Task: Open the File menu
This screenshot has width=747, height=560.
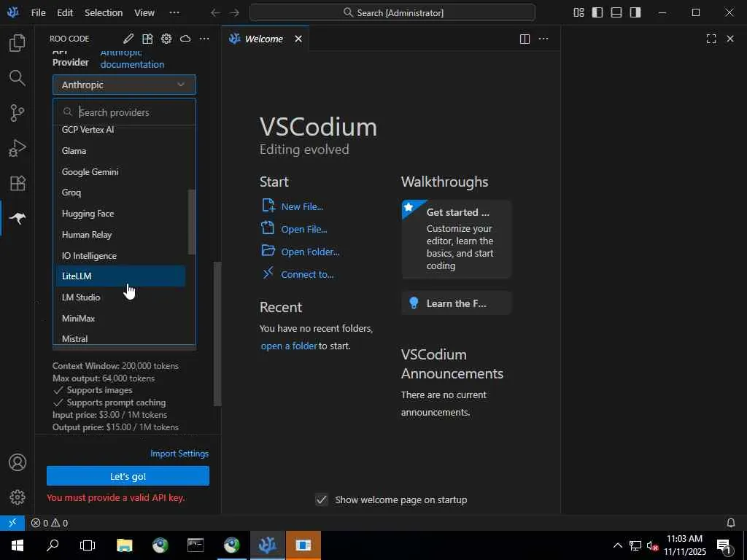Action: 38,12
